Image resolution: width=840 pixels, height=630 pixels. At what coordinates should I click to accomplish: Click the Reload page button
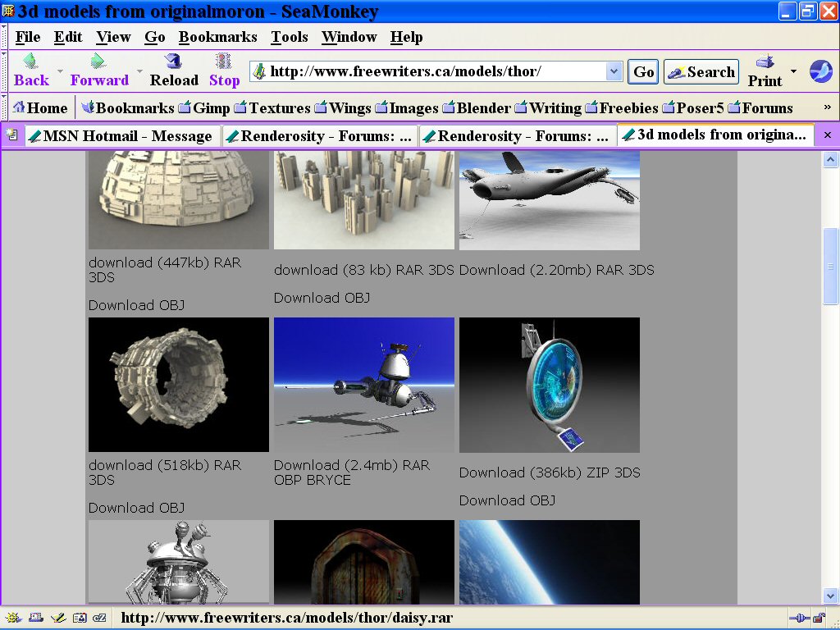point(173,71)
